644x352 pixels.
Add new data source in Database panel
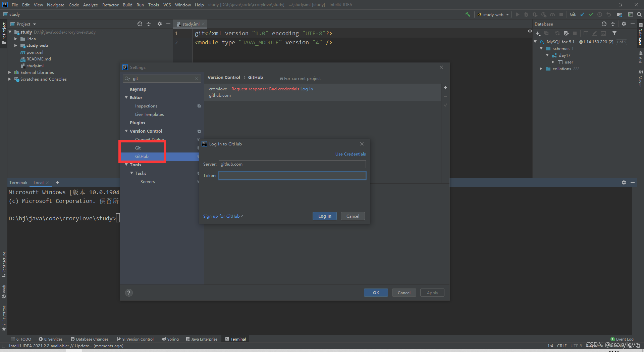coord(538,33)
